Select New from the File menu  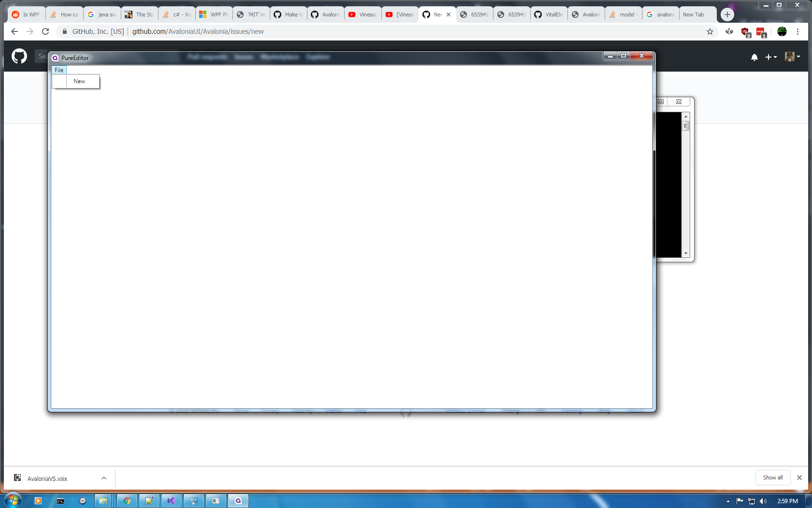pos(79,81)
